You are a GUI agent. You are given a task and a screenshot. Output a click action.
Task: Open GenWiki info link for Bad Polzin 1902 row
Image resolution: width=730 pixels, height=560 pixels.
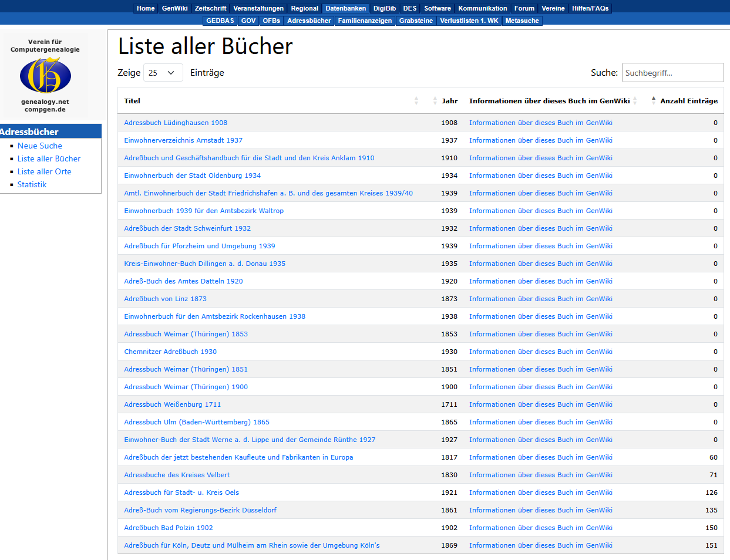pyautogui.click(x=541, y=528)
